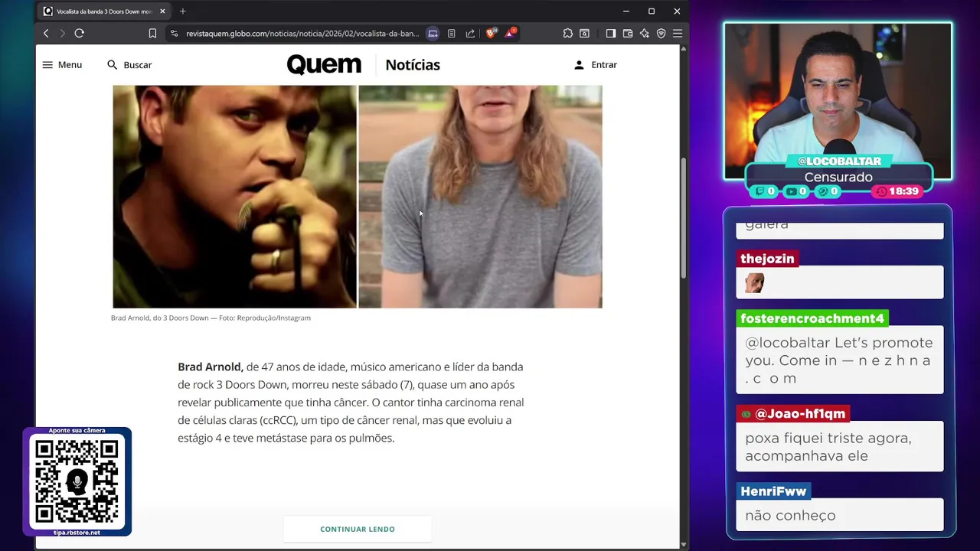Click the long-haired man photo
The height and width of the screenshot is (551, 980).
[480, 197]
